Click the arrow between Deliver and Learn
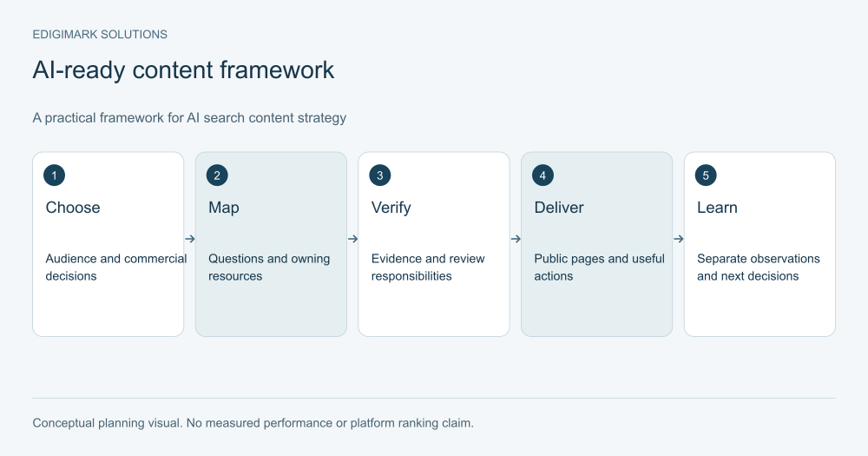 pos(679,239)
